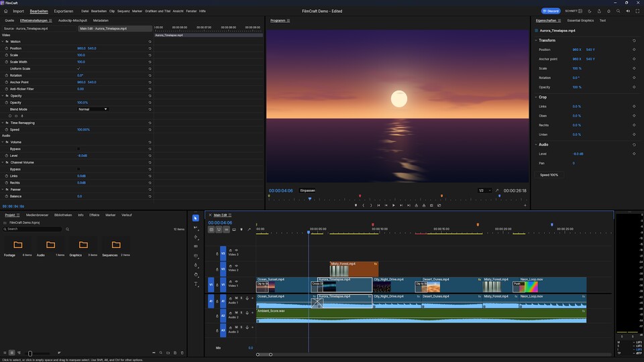Screen dimensions: 644x362
Task: Adjust the thumbnail size slider
Action: tap(37, 353)
